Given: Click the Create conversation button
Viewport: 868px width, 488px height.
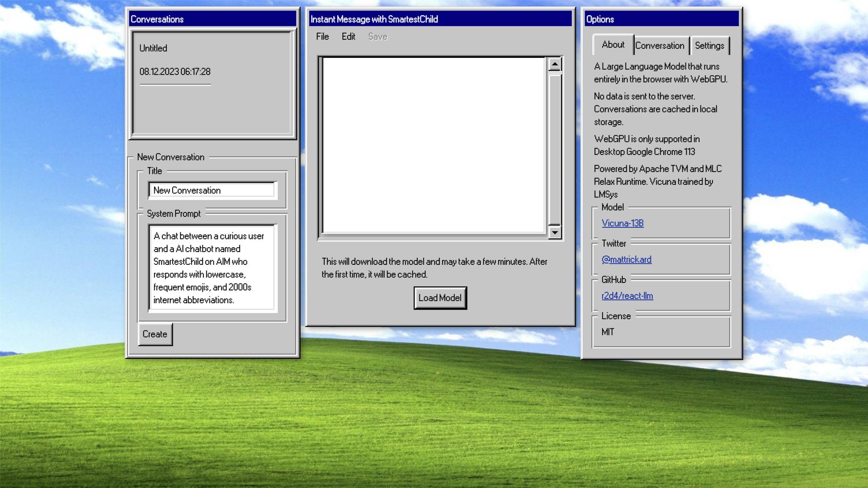Looking at the screenshot, I should pyautogui.click(x=155, y=334).
